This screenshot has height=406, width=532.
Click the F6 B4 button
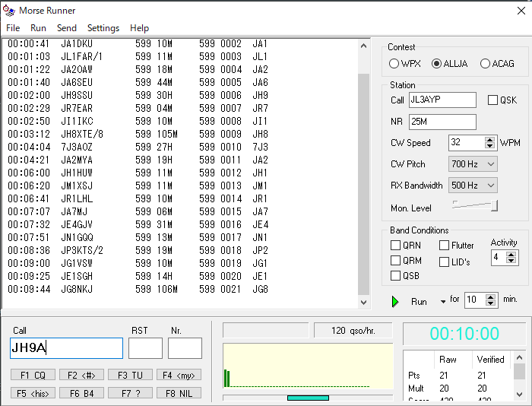81,393
